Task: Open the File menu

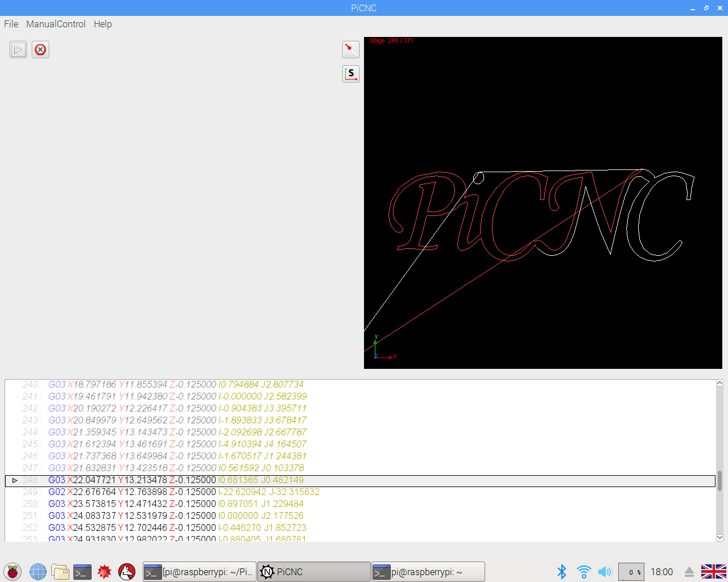Action: (11, 24)
